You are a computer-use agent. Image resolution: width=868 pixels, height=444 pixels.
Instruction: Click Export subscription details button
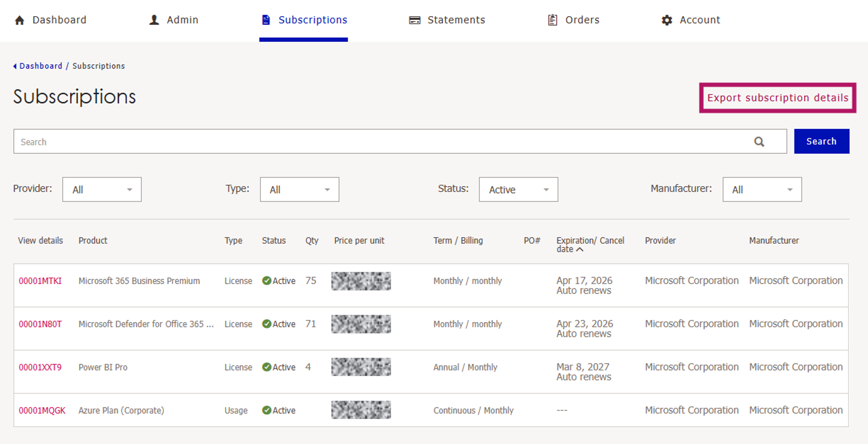777,98
